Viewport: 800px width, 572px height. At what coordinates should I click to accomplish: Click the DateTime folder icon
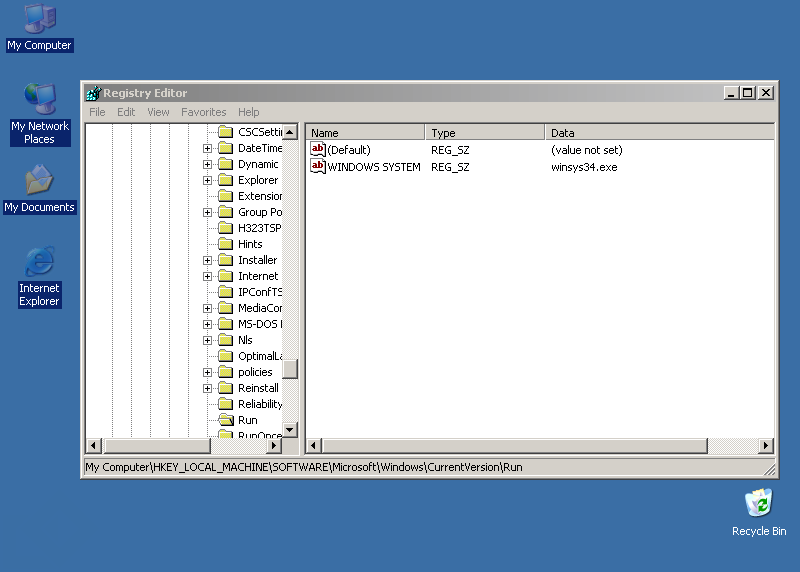tap(226, 148)
